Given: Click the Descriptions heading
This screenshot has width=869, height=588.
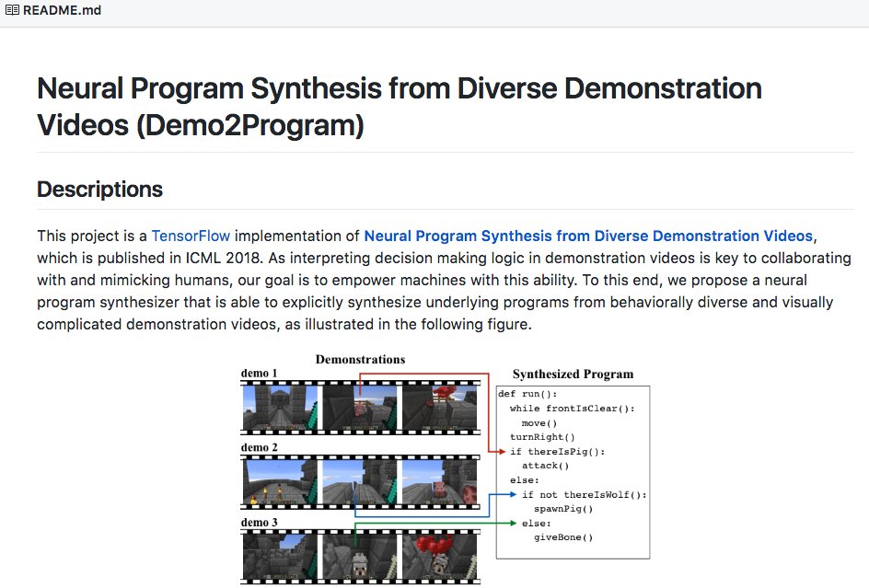Looking at the screenshot, I should (x=99, y=190).
